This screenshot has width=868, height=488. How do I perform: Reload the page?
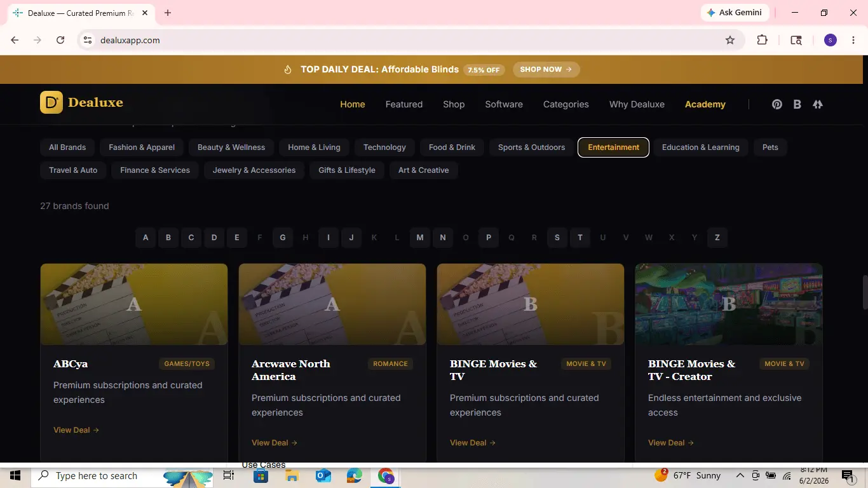point(60,40)
